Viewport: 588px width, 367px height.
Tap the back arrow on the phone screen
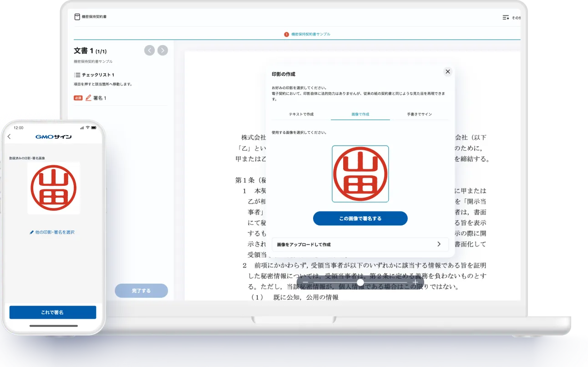click(x=10, y=136)
